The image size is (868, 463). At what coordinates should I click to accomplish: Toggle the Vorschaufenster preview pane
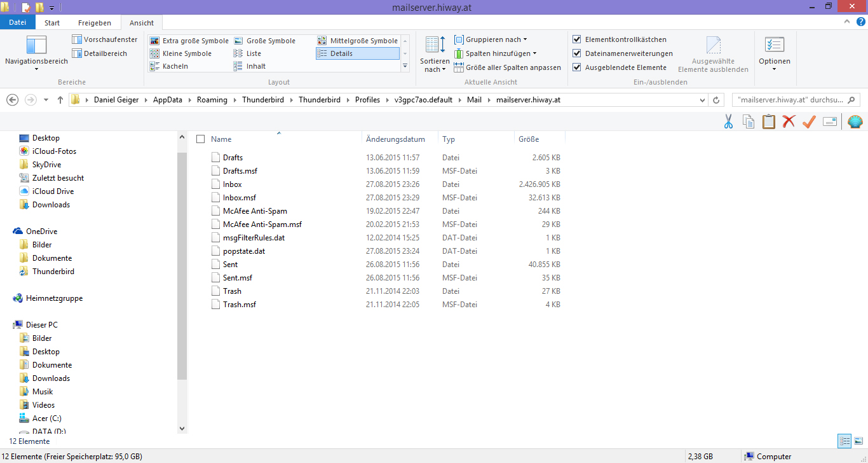coord(105,39)
